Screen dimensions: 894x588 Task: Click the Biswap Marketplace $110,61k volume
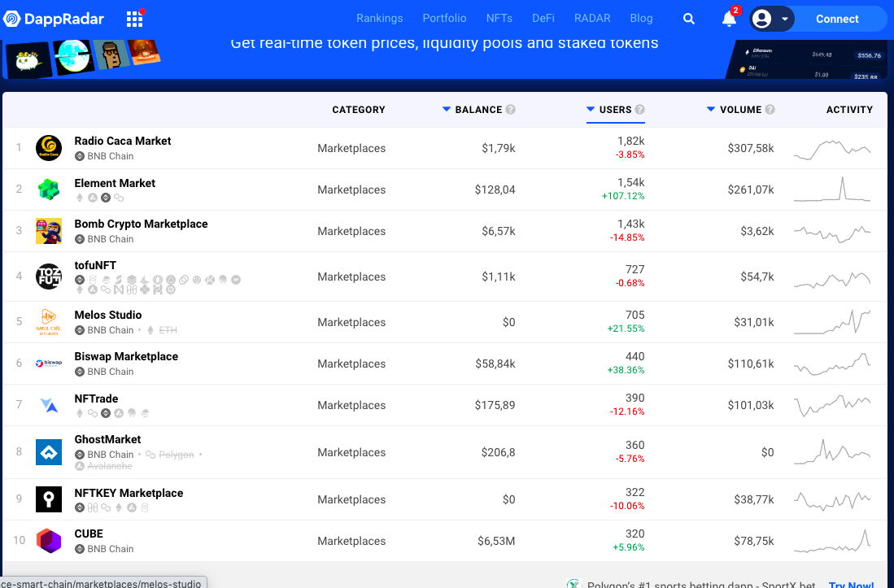(x=751, y=364)
